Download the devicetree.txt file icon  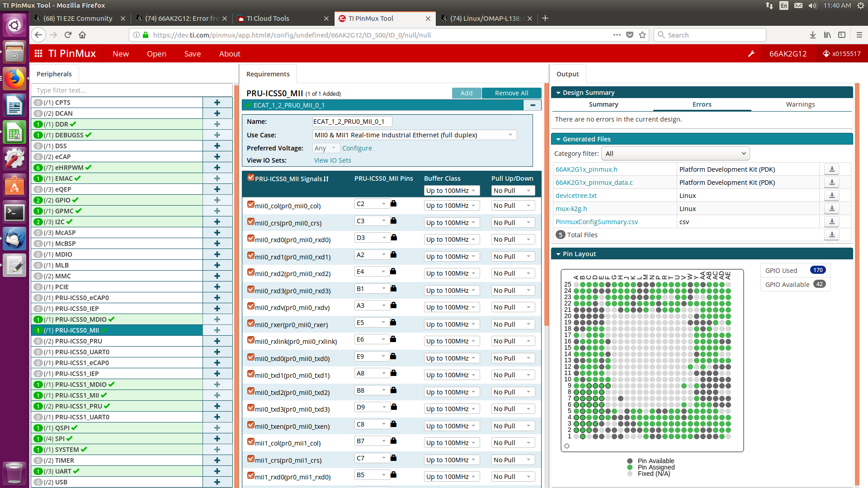pyautogui.click(x=831, y=195)
